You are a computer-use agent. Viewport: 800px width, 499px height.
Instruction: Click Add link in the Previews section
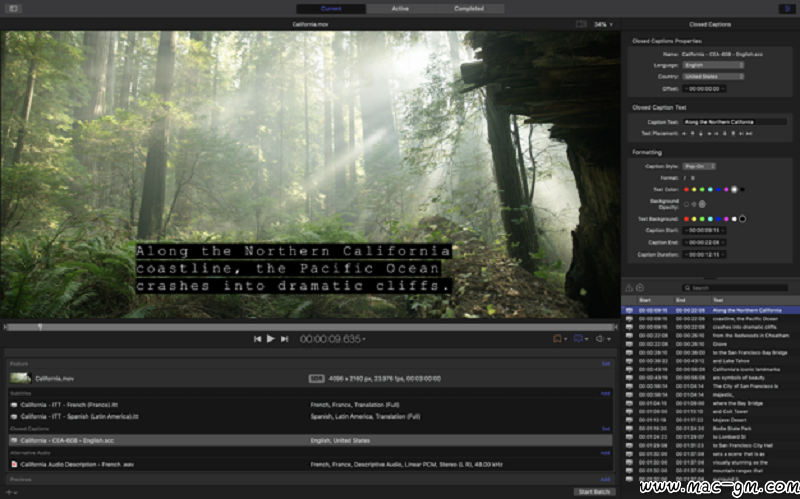tap(606, 480)
